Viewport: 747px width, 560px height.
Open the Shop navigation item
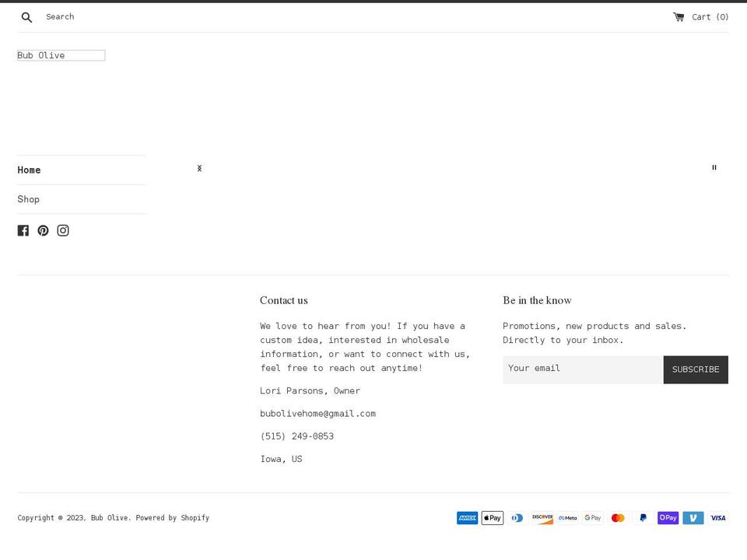[x=28, y=199]
